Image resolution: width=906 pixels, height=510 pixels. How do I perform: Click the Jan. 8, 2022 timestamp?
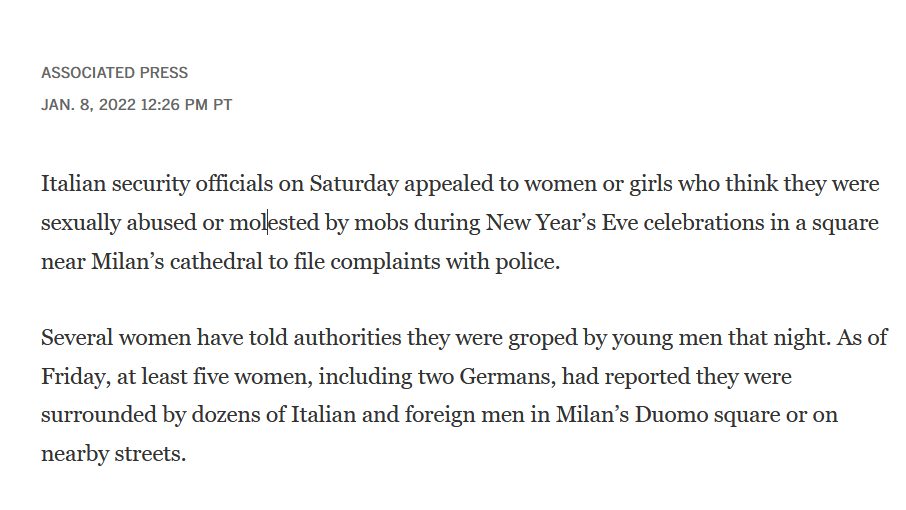136,105
